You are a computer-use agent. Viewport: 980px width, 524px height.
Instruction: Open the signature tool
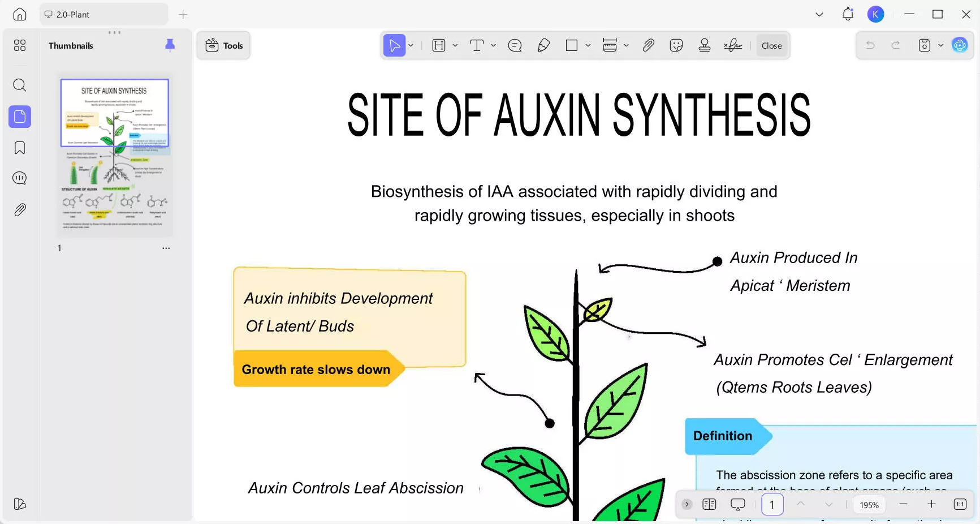(x=733, y=45)
